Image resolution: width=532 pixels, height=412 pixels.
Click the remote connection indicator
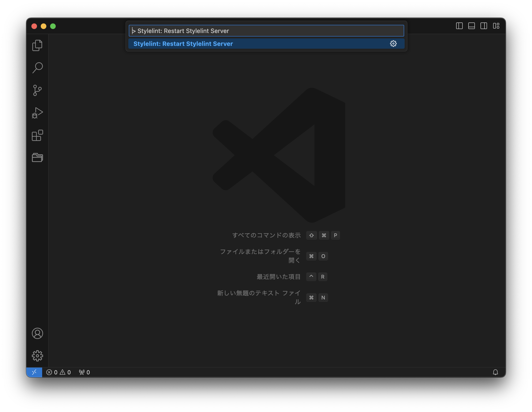(x=34, y=372)
